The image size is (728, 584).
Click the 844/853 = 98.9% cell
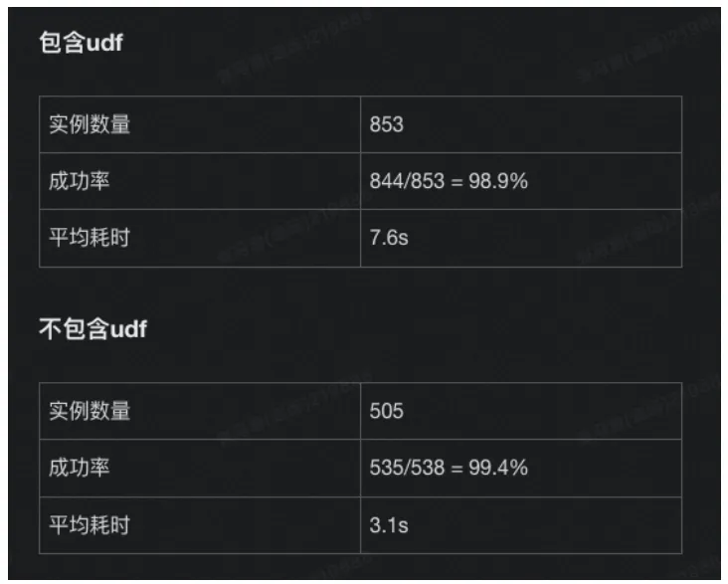[x=521, y=181]
